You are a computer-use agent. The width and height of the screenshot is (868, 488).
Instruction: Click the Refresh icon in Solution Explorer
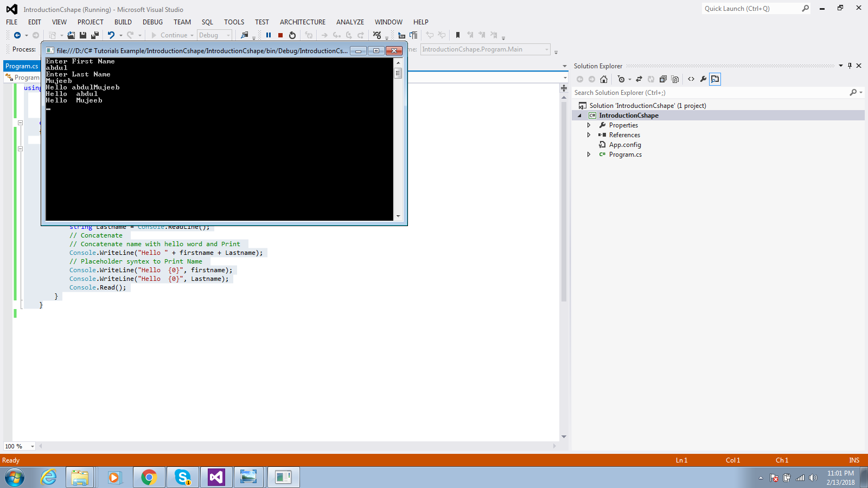[651, 79]
